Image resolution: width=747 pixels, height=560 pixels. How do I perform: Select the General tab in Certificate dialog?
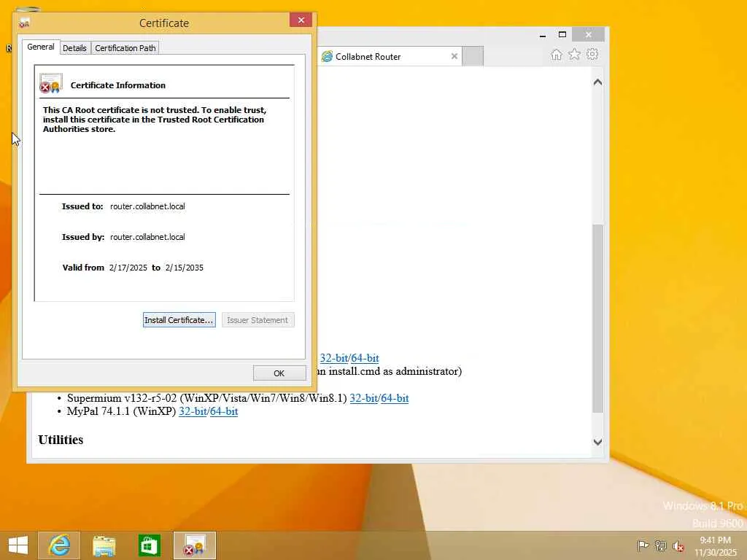click(41, 47)
